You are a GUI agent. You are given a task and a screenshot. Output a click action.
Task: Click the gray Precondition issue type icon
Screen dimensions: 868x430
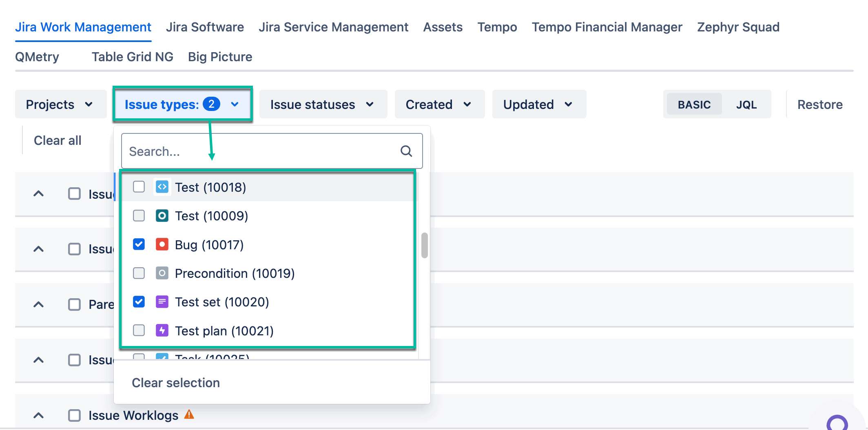tap(162, 273)
